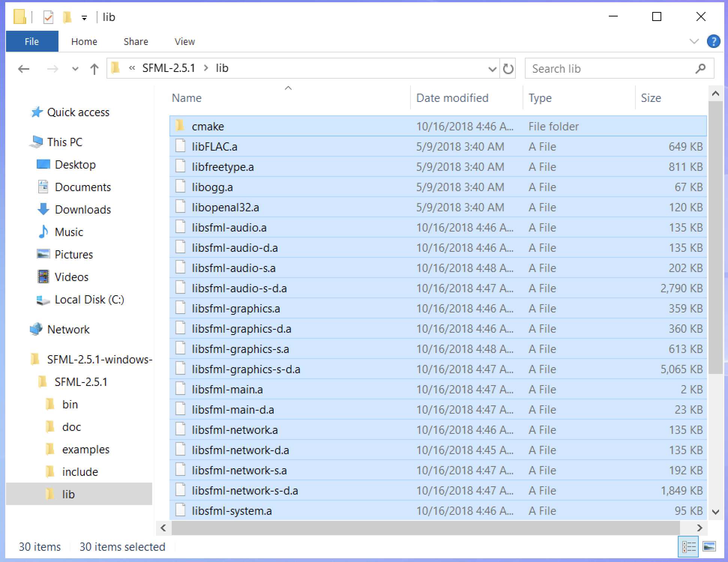Click the libsfml-audio.a file icon
Image resolution: width=728 pixels, height=562 pixels.
[x=180, y=227]
